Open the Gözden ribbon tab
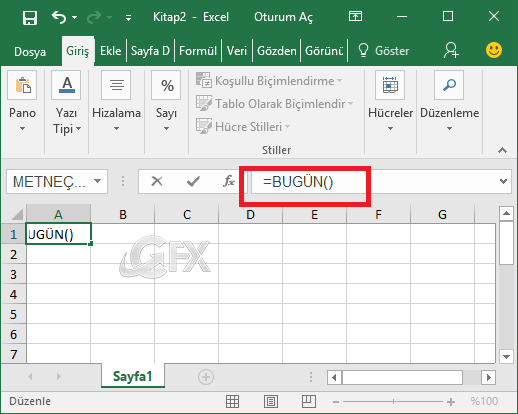Viewport: 518px width, 414px height. coord(277,51)
